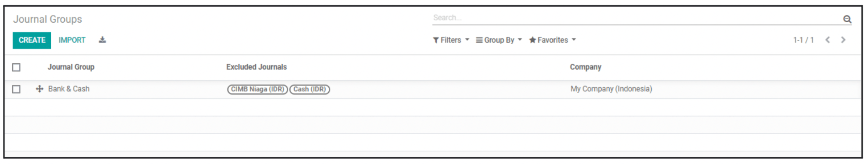This screenshot has height=164, width=868.
Task: Click the Cash (IDR) tag
Action: (310, 89)
